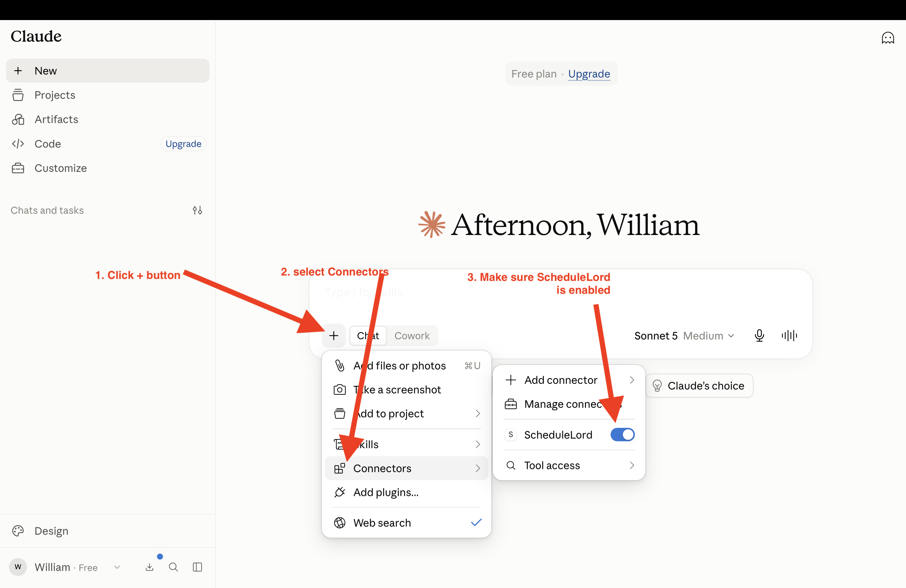Click the Upgrade link beside Free plan
The image size is (906, 588).
pyautogui.click(x=589, y=74)
